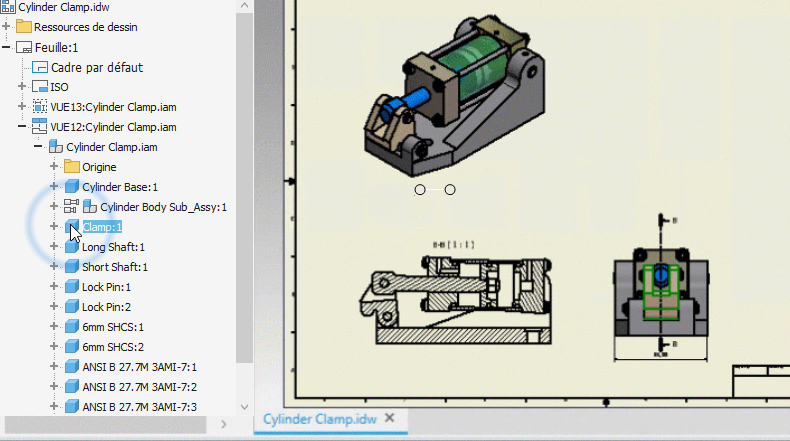Click the Lock Pin:1 part icon
Image resolution: width=790 pixels, height=441 pixels.
[72, 287]
